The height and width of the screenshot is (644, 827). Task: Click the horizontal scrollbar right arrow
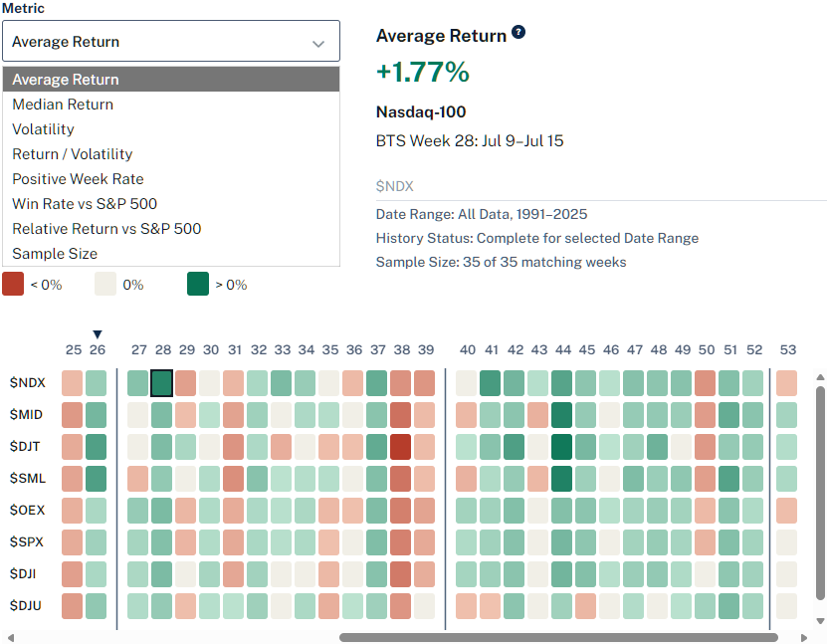pyautogui.click(x=804, y=638)
